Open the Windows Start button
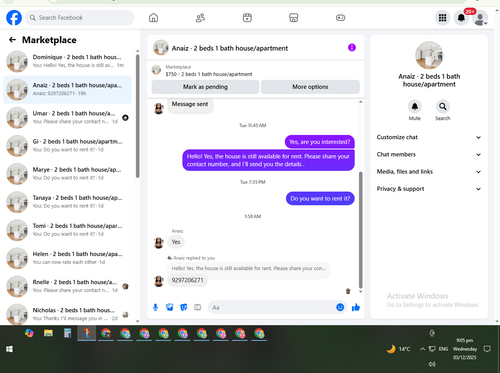Image resolution: width=500 pixels, height=373 pixels. point(9,349)
